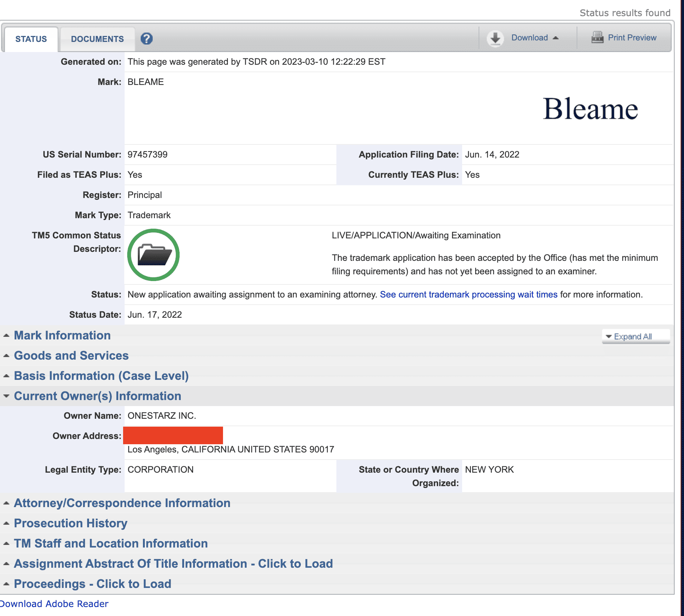Image resolution: width=684 pixels, height=616 pixels.
Task: Click the Download Adobe Reader link
Action: 54,604
